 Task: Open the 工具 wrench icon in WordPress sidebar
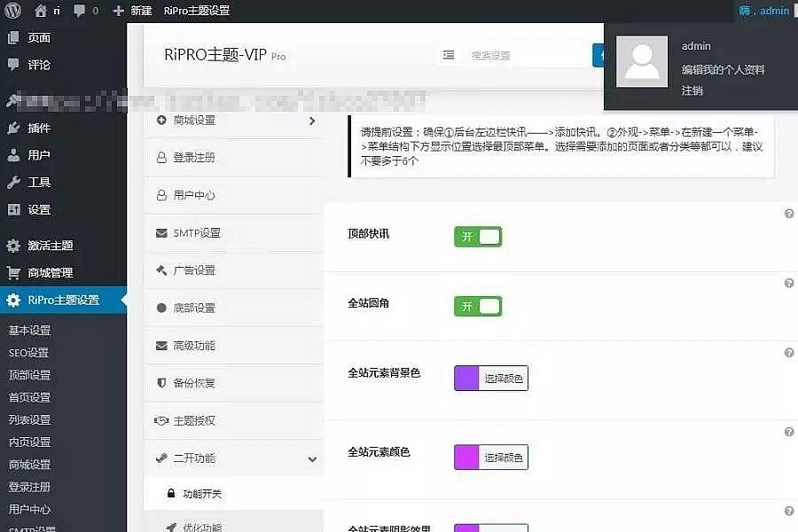pos(13,183)
